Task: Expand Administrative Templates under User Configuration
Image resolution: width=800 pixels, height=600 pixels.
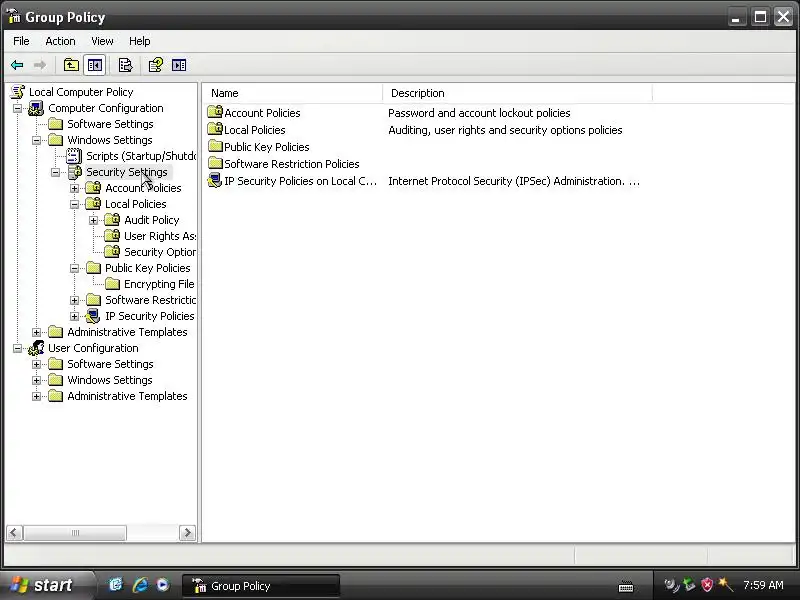Action: pyautogui.click(x=36, y=396)
